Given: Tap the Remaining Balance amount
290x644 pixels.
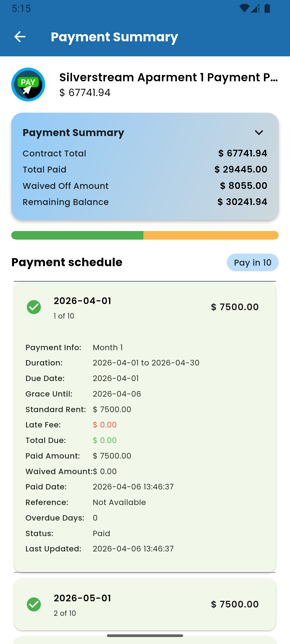Looking at the screenshot, I should (242, 202).
